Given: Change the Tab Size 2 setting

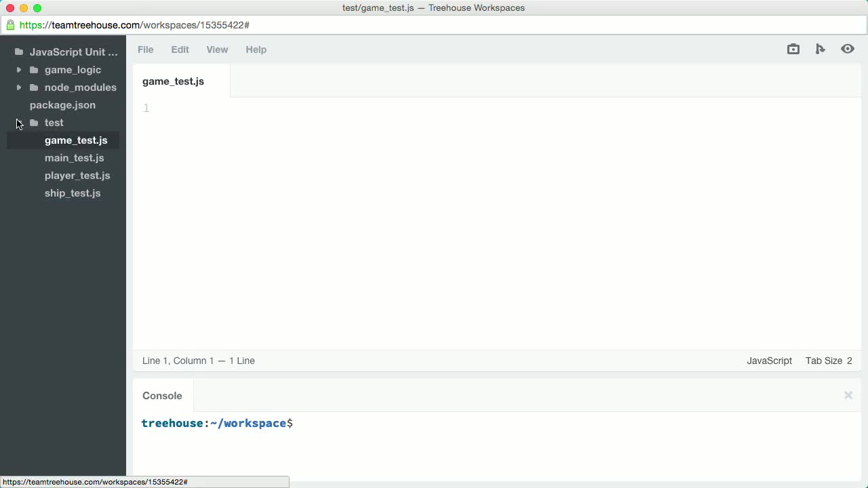Looking at the screenshot, I should (x=829, y=361).
